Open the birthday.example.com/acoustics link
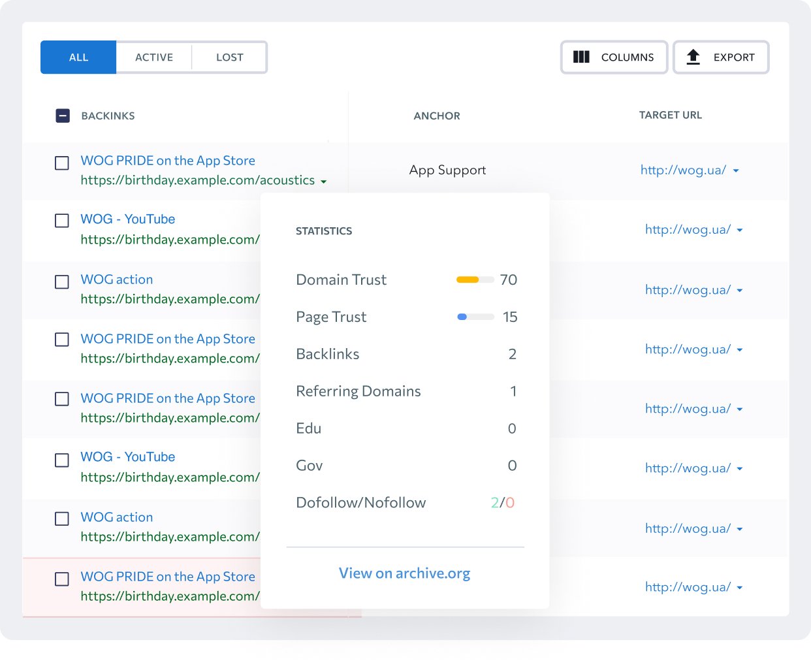The width and height of the screenshot is (811, 672). (198, 180)
